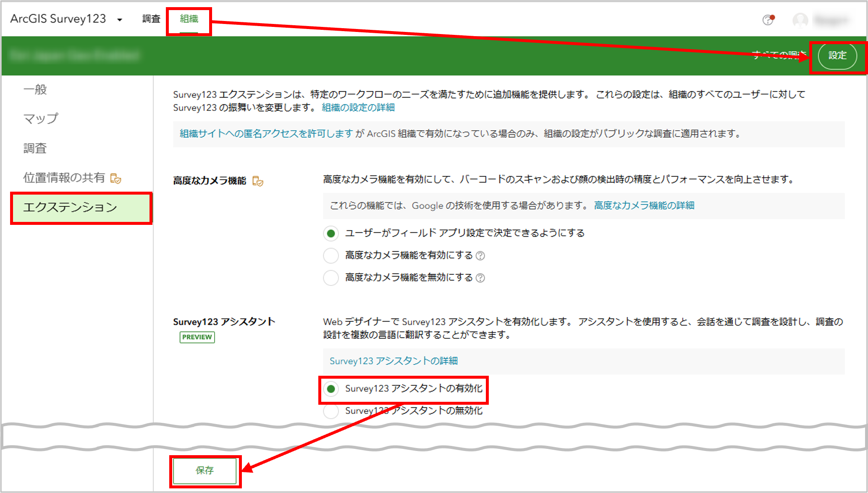Open the 高度なカメラ機能の詳細 link

pos(644,206)
